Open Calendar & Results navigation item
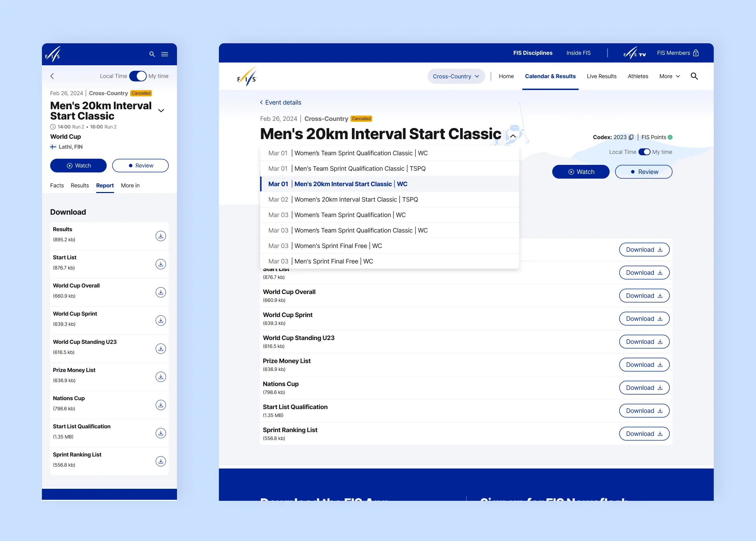This screenshot has height=541, width=756. 550,76
